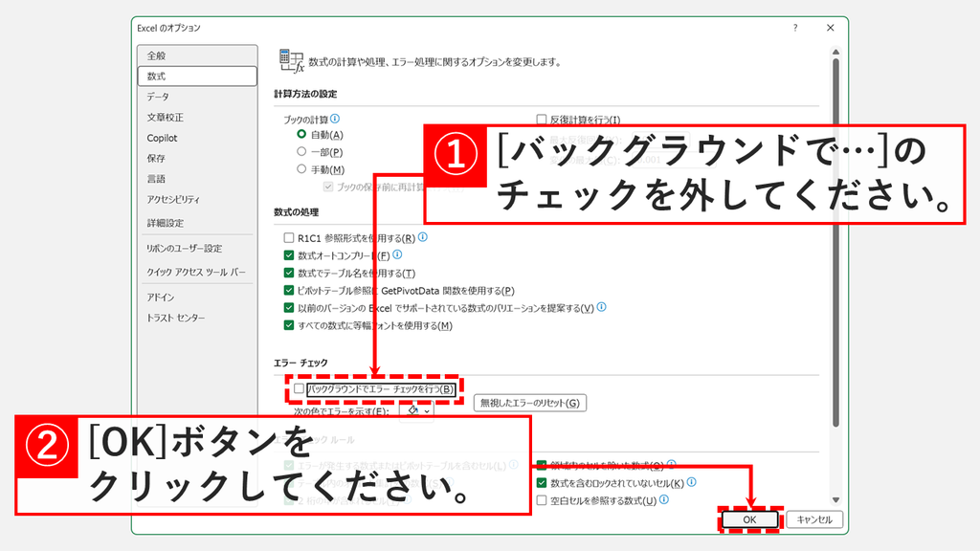This screenshot has height=551, width=980.
Task: Click info icon beside 数式を含むロックされていないセル(K)
Action: tap(691, 482)
